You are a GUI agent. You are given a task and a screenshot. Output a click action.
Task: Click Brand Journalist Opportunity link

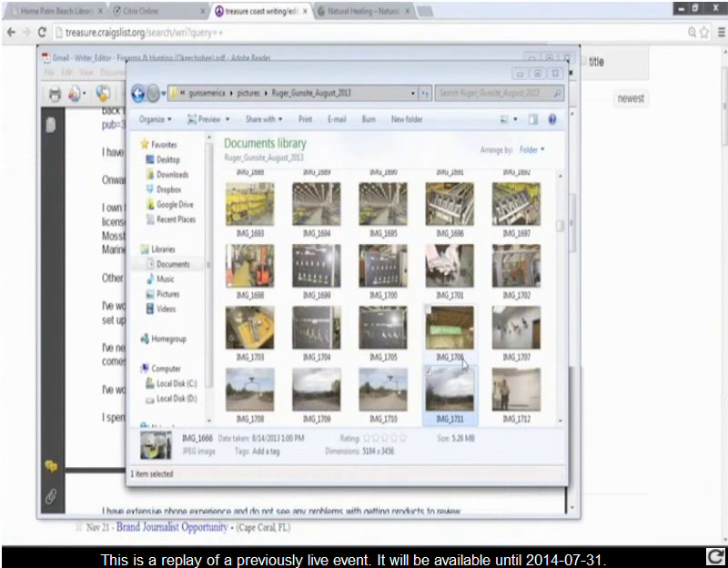point(172,527)
